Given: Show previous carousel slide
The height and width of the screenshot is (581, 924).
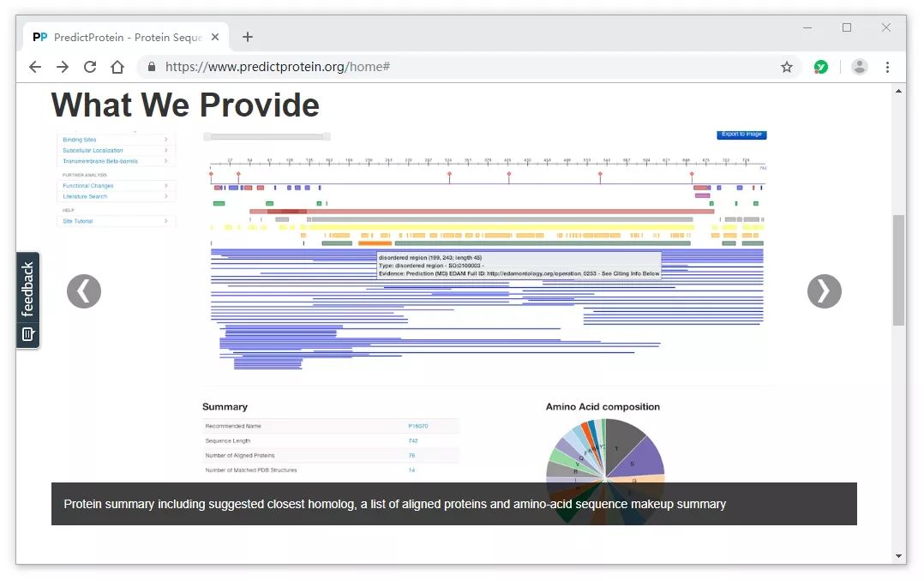Looking at the screenshot, I should (x=84, y=291).
